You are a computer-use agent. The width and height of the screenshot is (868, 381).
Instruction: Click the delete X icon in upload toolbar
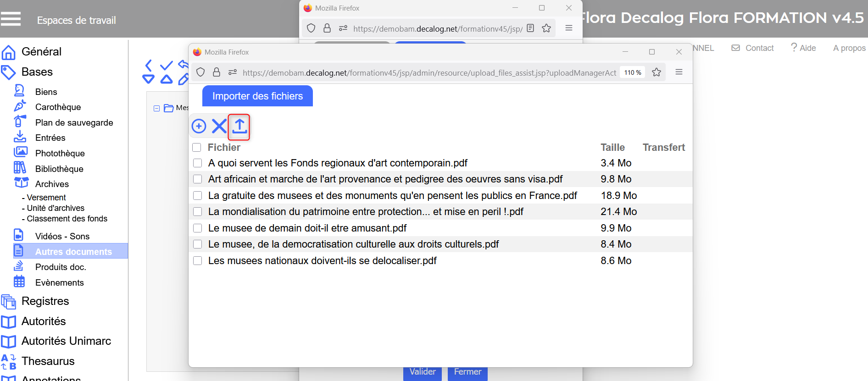(219, 126)
